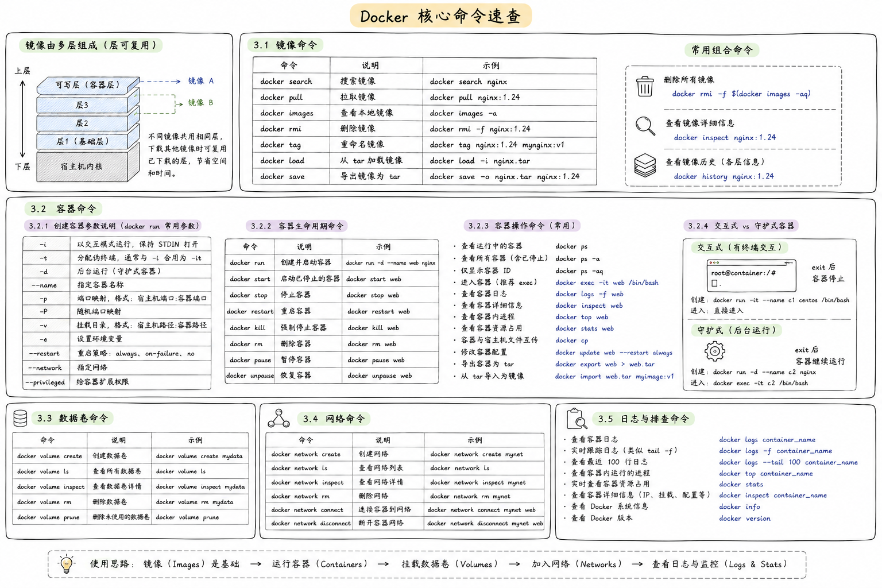Click '挂载数据卷（Volumes）' in the bottom flow
882x588 pixels.
[x=450, y=564]
